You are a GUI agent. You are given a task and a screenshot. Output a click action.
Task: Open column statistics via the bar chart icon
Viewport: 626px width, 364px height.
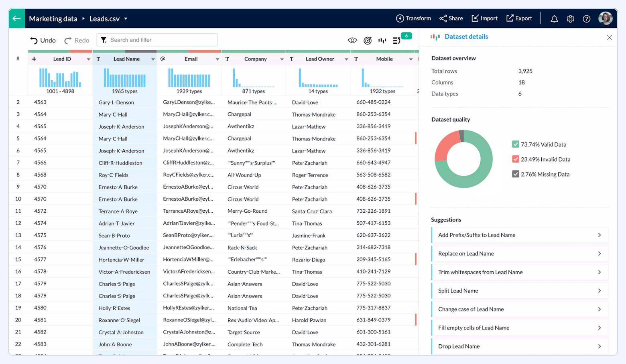point(382,40)
